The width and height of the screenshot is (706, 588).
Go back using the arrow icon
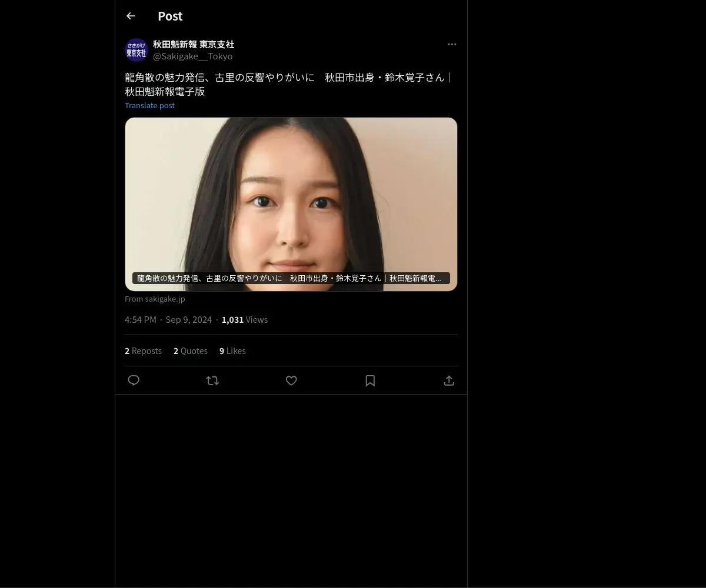point(131,16)
